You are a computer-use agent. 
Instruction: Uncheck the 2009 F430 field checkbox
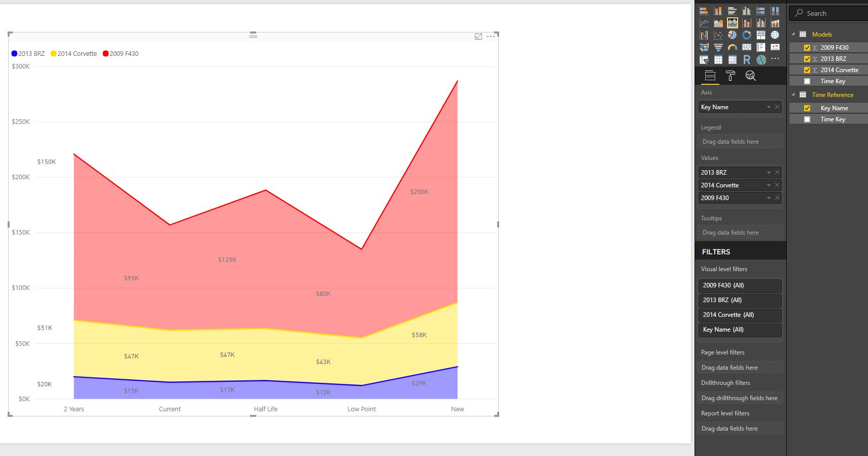pyautogui.click(x=807, y=48)
